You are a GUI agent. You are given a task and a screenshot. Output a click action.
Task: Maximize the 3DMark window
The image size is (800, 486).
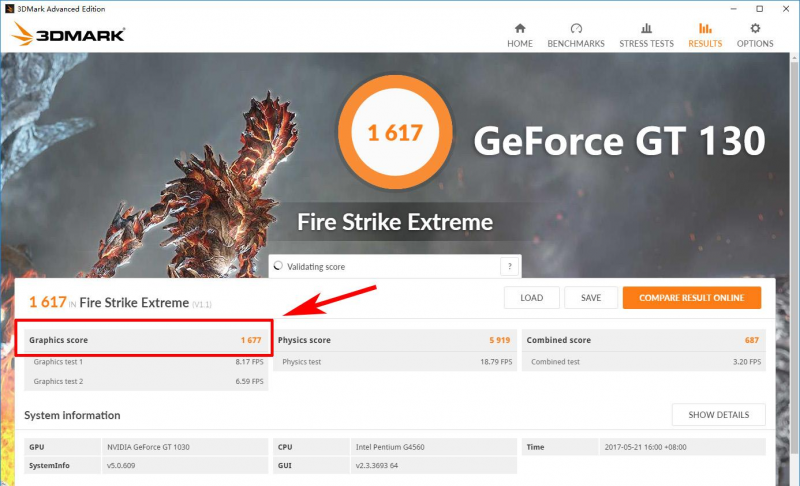click(x=759, y=8)
